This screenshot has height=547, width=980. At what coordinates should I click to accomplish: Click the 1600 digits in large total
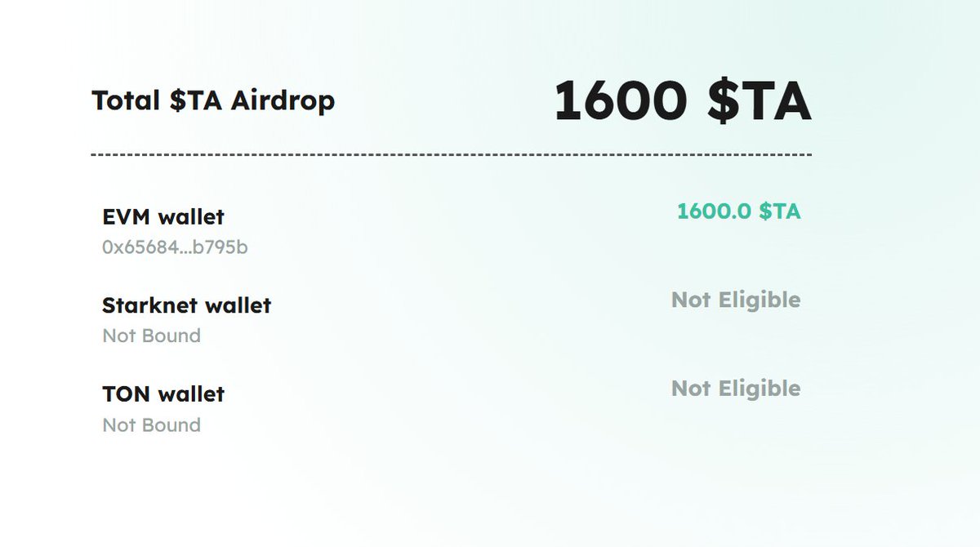(621, 101)
